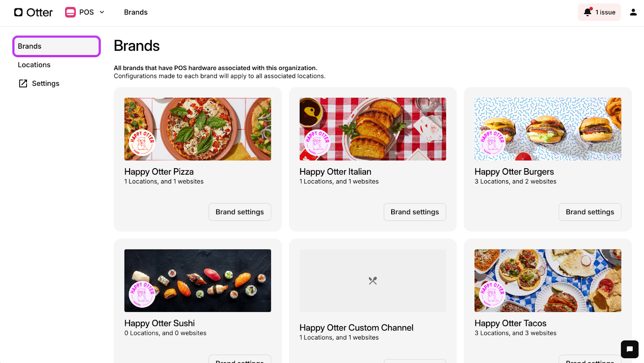Click the '1 Locations, and 1 websites' text under Italian

339,181
